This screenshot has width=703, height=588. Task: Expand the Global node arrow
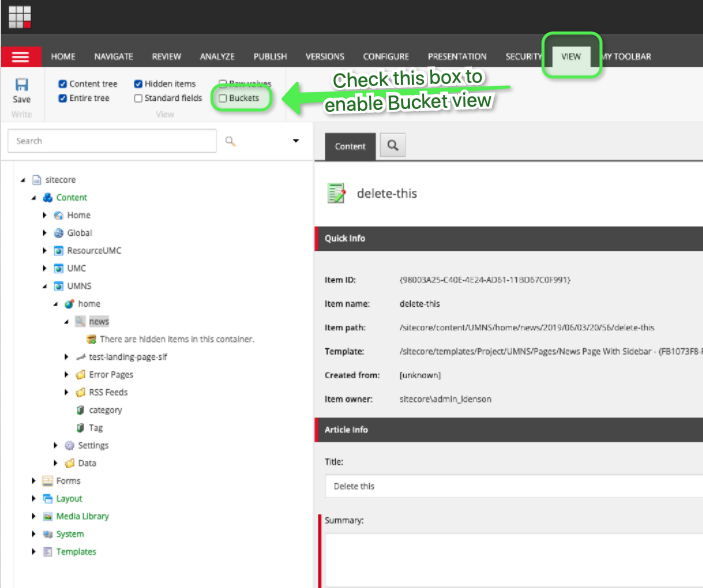(x=44, y=233)
